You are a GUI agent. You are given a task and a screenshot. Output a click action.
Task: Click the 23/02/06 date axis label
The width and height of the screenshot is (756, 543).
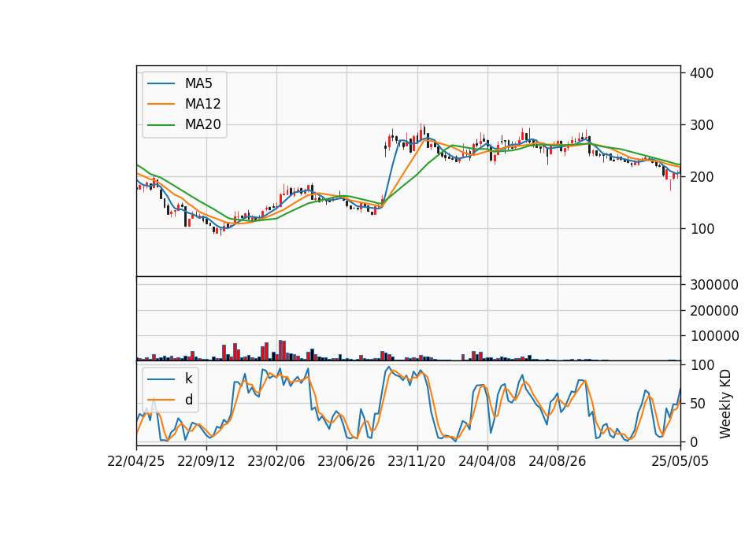(276, 461)
